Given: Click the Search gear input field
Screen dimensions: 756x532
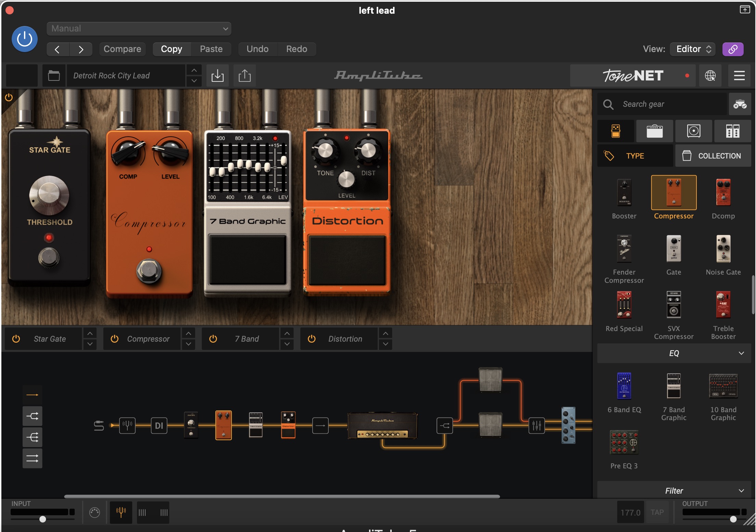Looking at the screenshot, I should point(662,104).
